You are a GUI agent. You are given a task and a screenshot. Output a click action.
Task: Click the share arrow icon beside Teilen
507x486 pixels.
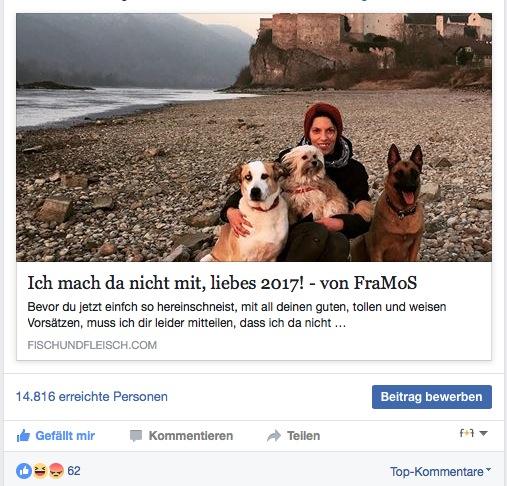click(x=274, y=436)
